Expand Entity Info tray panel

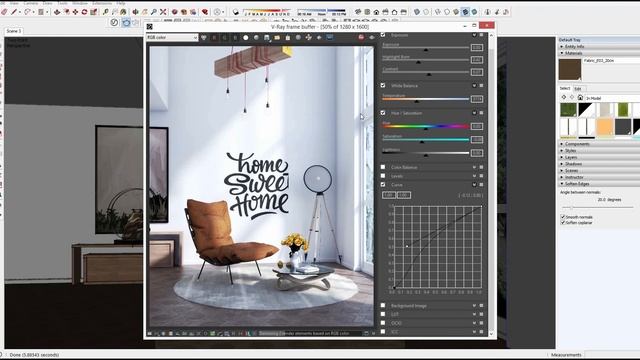tap(599, 47)
